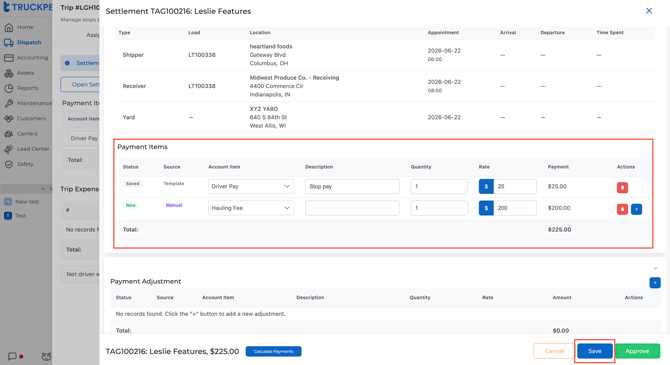This screenshot has height=365, width=670.
Task: Click quantity field for Hauling Fee
Action: point(439,208)
